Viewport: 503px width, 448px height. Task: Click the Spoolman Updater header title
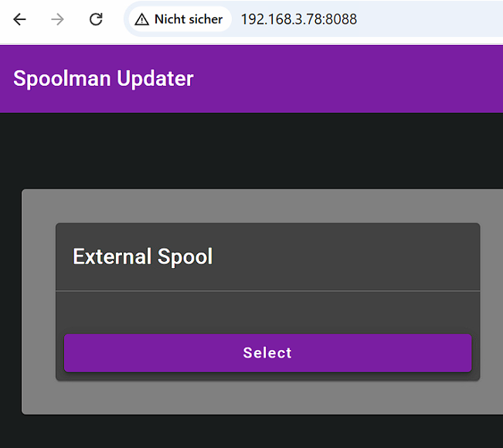coord(104,79)
